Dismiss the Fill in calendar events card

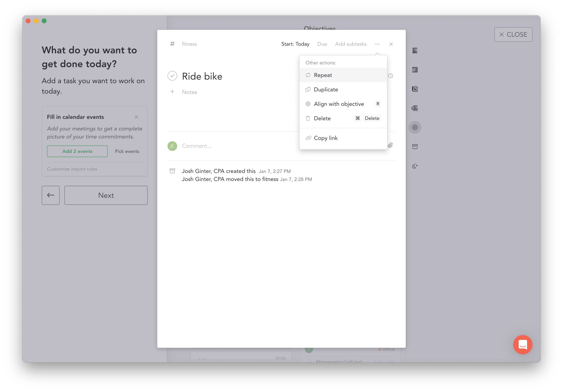(x=137, y=117)
